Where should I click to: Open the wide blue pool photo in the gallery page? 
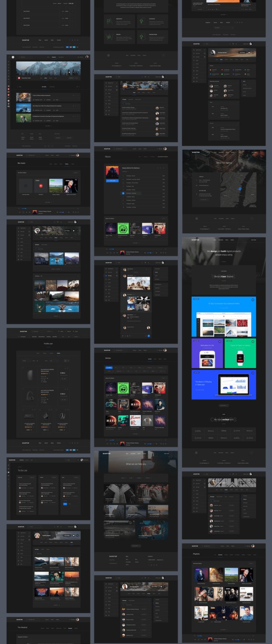click(62, 308)
